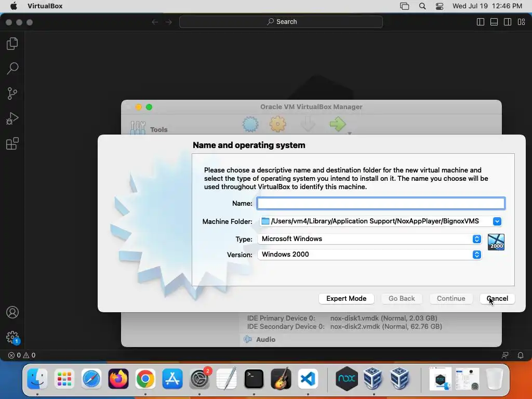
Task: Open the Customize Layout icon
Action: pyautogui.click(x=522, y=22)
